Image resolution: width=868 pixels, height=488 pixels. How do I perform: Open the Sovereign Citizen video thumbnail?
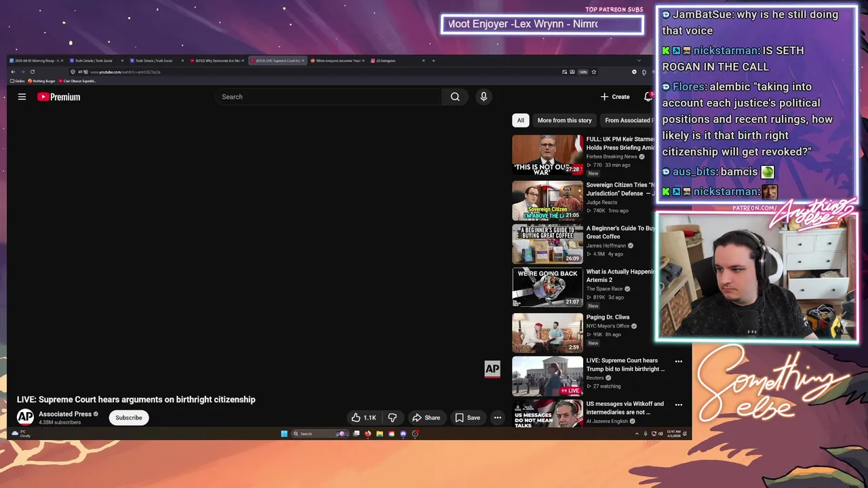(547, 201)
